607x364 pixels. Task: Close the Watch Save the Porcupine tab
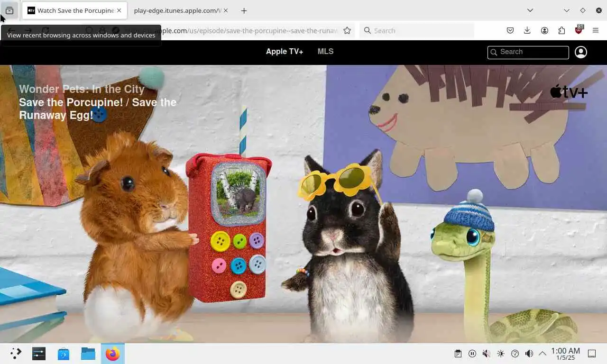coord(119,10)
